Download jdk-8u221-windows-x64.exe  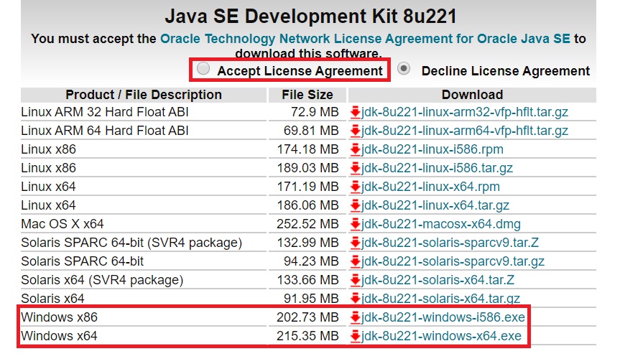441,336
